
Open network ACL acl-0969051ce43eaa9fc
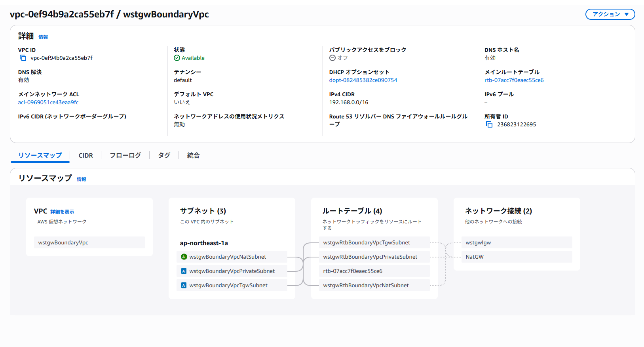pos(48,102)
